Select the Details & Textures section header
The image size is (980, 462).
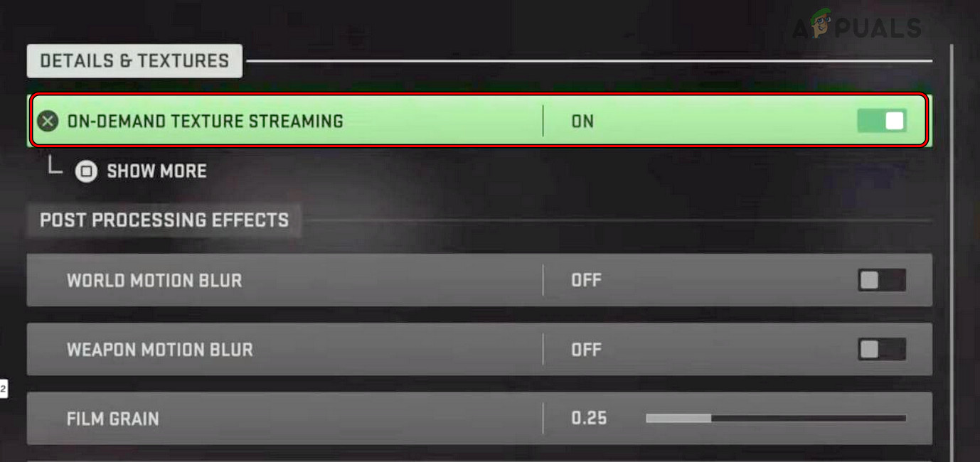(134, 61)
